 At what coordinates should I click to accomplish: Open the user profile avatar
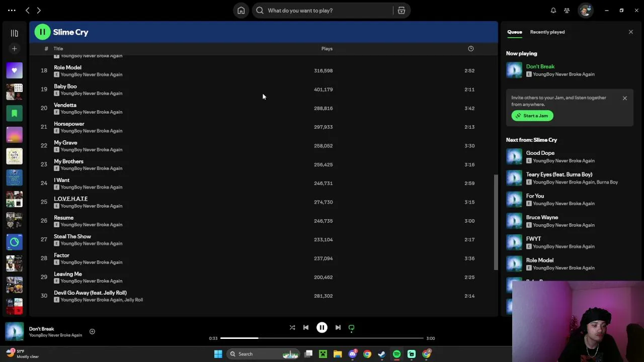tap(585, 10)
